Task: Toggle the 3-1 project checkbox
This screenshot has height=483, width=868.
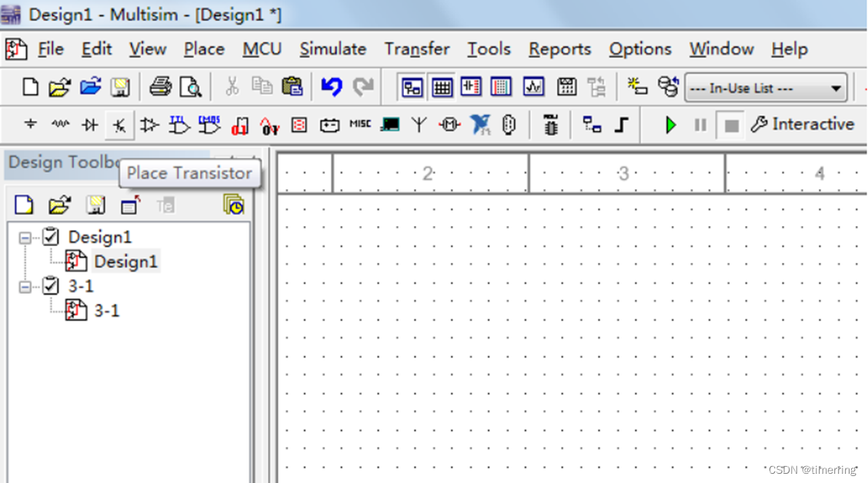Action: coord(50,285)
